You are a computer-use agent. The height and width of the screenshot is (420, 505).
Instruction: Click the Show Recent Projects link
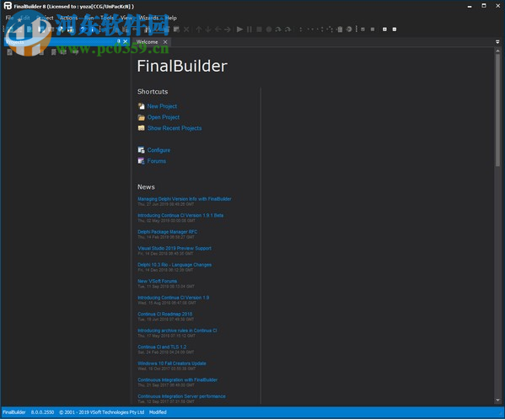tap(175, 128)
